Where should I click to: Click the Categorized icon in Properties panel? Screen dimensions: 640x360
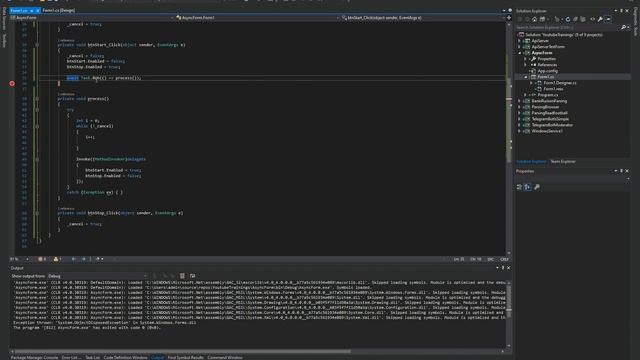(x=519, y=187)
